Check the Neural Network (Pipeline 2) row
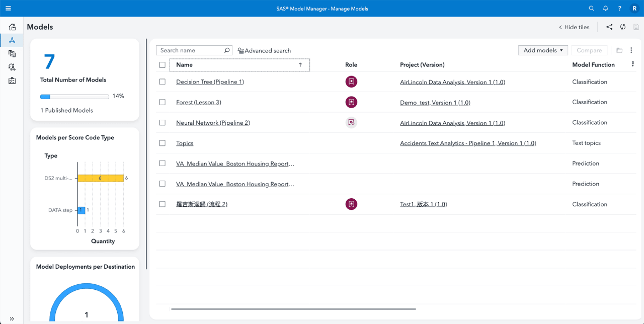This screenshot has height=324, width=644. [x=162, y=122]
